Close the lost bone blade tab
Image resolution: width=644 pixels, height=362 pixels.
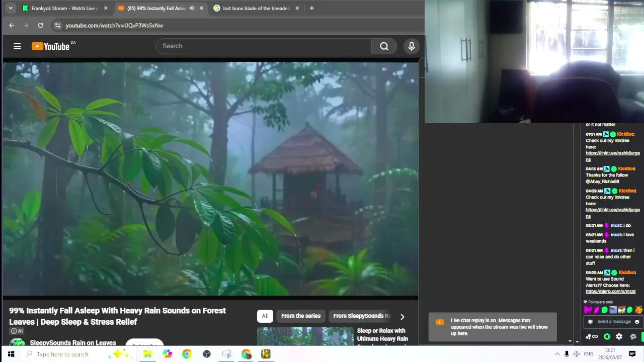297,8
